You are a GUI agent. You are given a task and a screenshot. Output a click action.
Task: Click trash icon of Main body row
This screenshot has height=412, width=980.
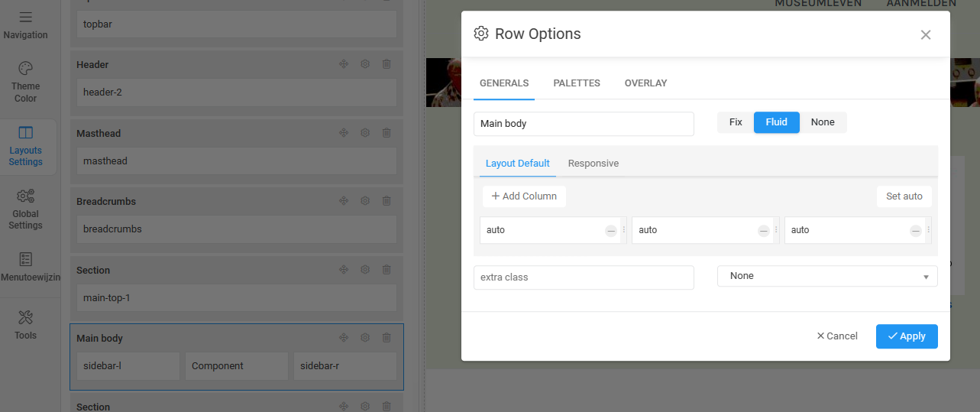387,338
